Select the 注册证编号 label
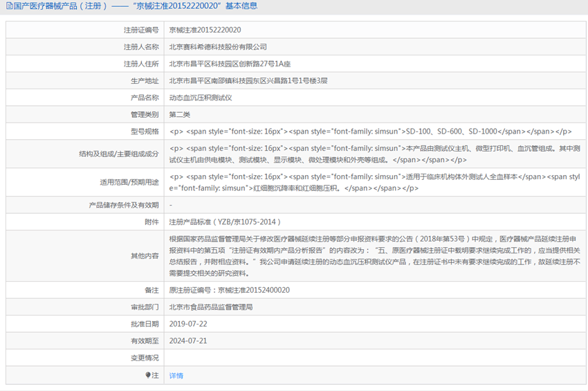The width and height of the screenshot is (588, 391). point(141,30)
